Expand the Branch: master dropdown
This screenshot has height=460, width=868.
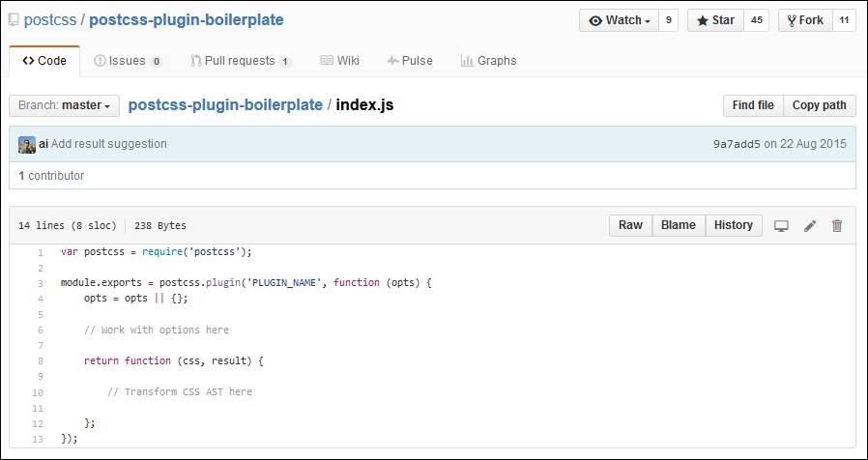pyautogui.click(x=64, y=105)
